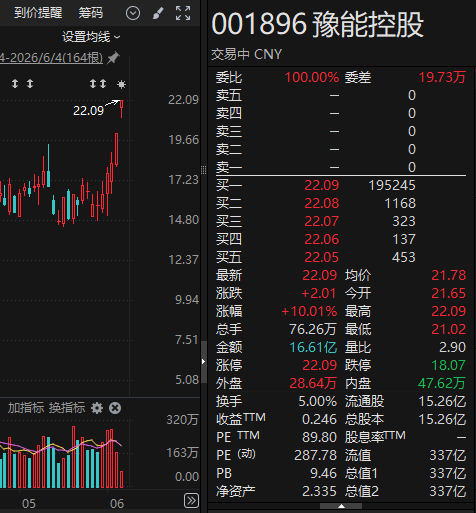The height and width of the screenshot is (513, 476).
Task: Click the 量比 value 2.90
Action: click(452, 347)
